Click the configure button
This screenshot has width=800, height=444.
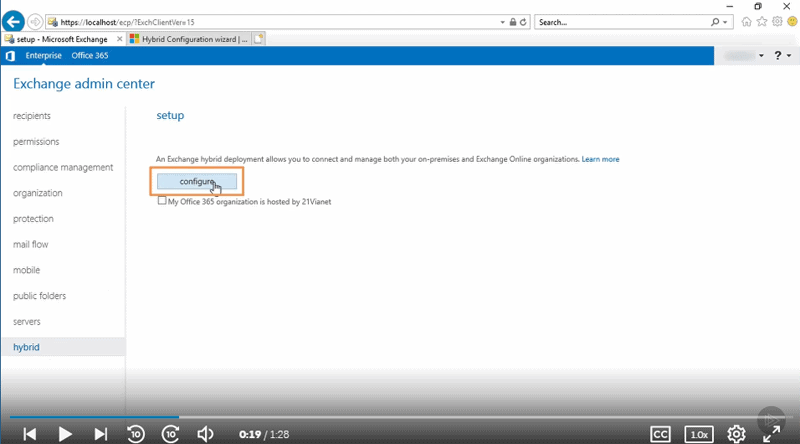[197, 181]
